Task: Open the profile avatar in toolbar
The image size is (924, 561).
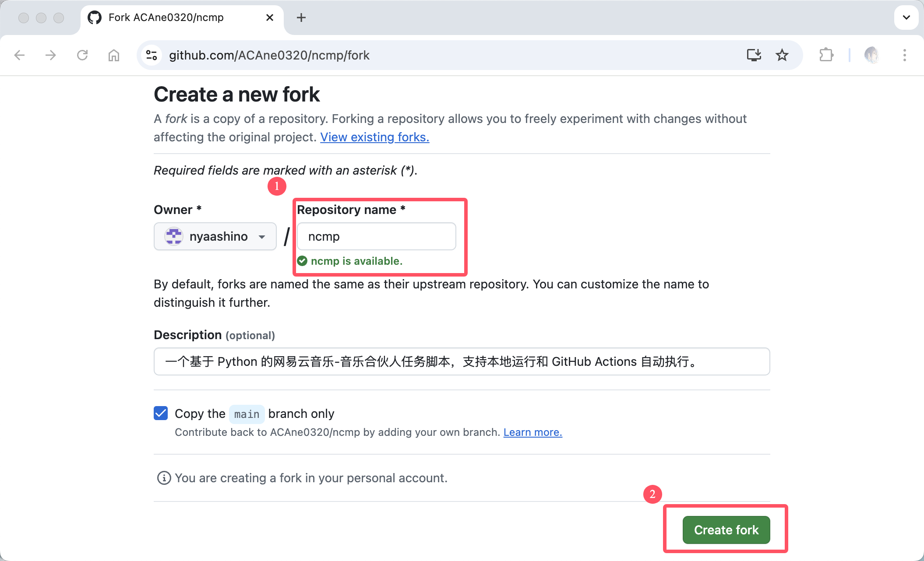Action: (871, 55)
